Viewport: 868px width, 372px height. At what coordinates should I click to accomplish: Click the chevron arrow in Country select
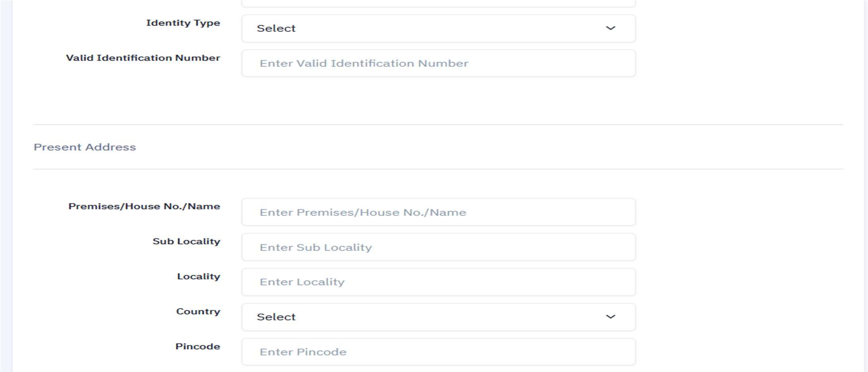pyautogui.click(x=610, y=317)
